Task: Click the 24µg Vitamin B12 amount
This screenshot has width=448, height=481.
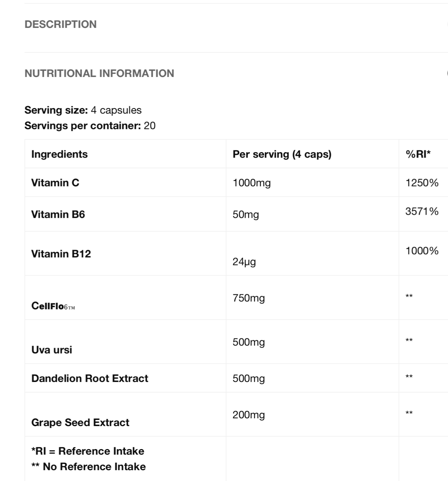Action: (x=244, y=262)
